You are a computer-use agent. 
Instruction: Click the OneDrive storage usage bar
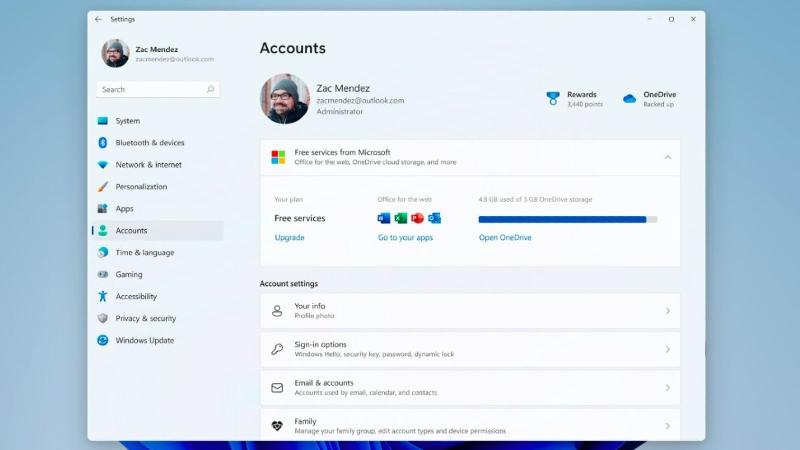pyautogui.click(x=568, y=219)
